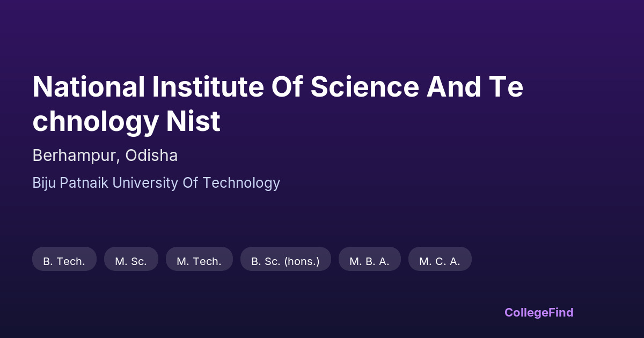644x338 pixels.
Task: Select the M. Sc. course tag
Action: 131,261
